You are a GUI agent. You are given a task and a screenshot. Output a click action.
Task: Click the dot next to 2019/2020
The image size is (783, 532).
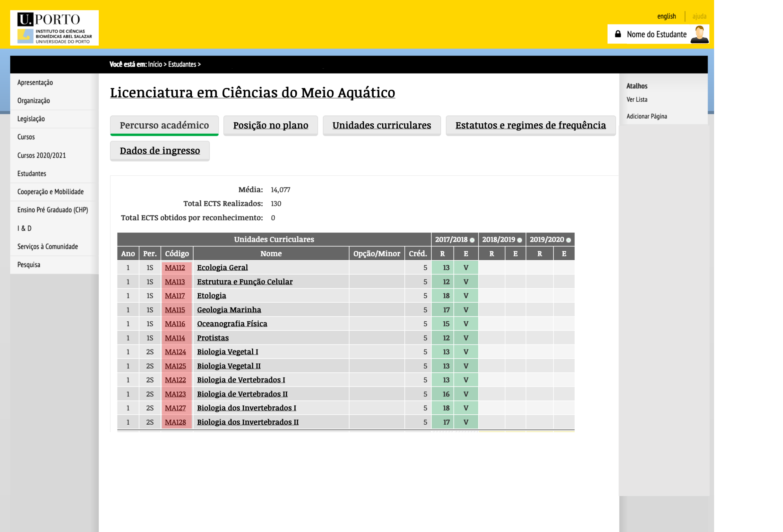[x=569, y=240]
